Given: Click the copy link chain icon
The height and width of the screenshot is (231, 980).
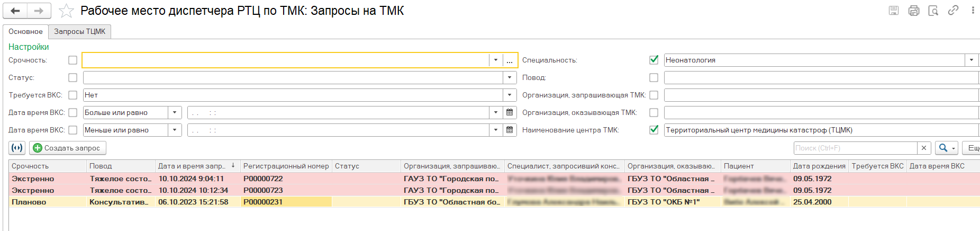Looking at the screenshot, I should 953,11.
